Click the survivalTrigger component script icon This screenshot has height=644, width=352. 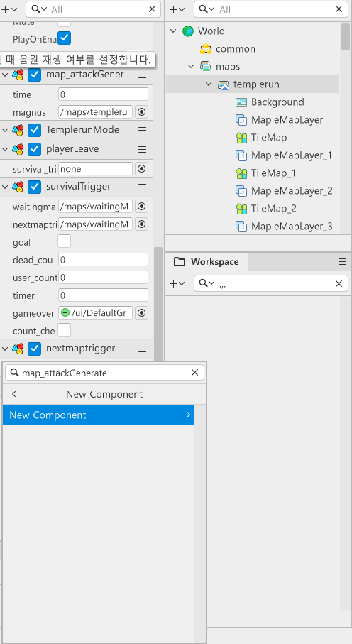point(18,187)
